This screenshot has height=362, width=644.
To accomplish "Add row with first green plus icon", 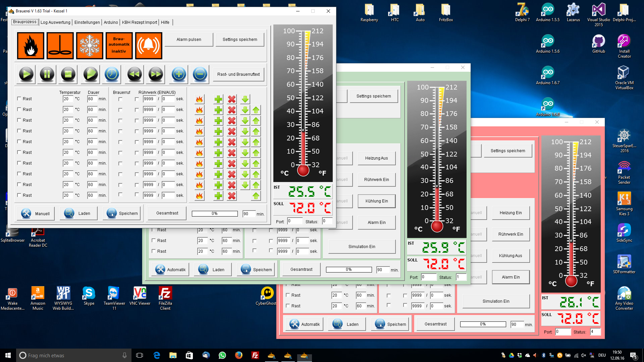I will [x=218, y=99].
